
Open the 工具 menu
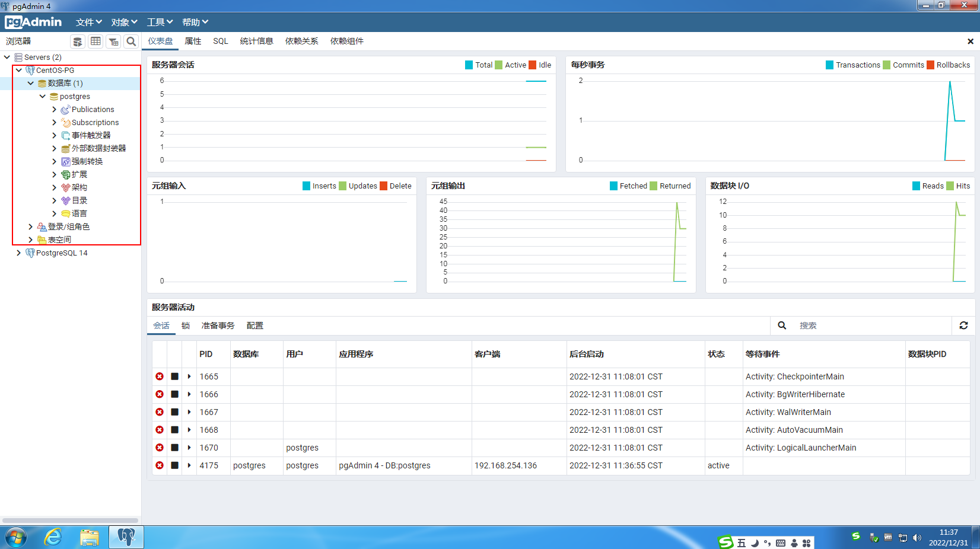(159, 22)
